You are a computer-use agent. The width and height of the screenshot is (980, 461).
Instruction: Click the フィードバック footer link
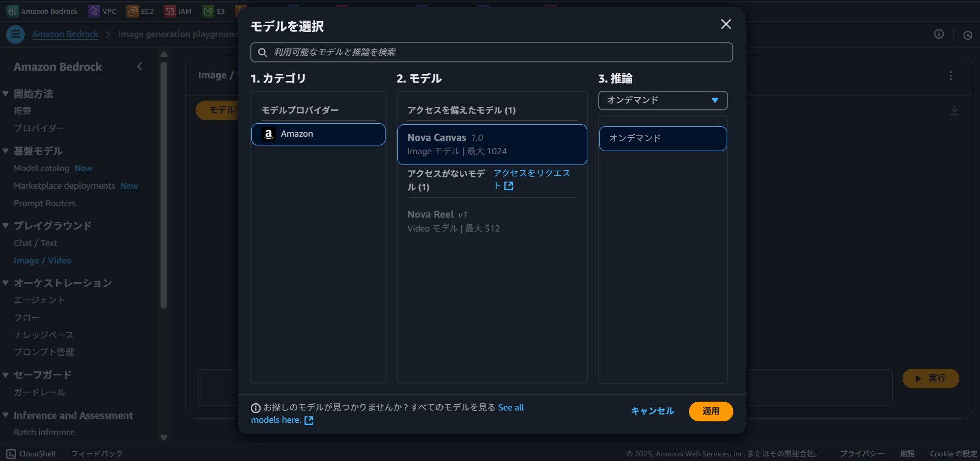click(97, 454)
